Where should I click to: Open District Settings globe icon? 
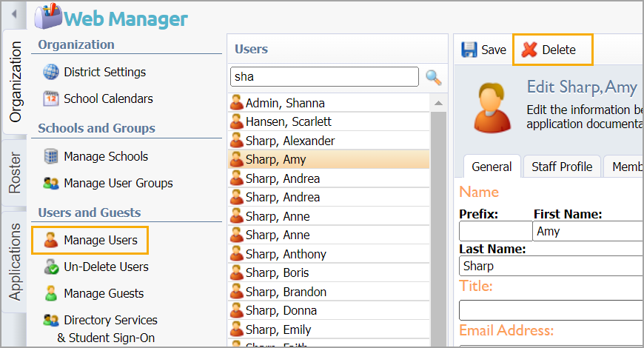coord(51,72)
